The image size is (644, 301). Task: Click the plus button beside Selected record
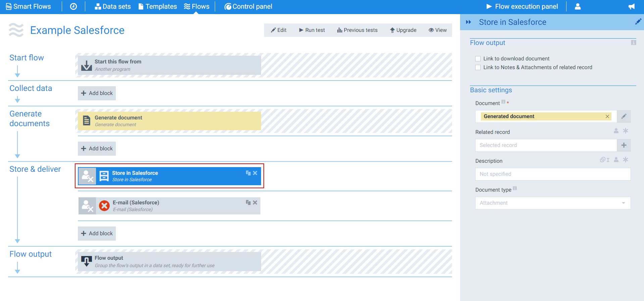(x=624, y=145)
